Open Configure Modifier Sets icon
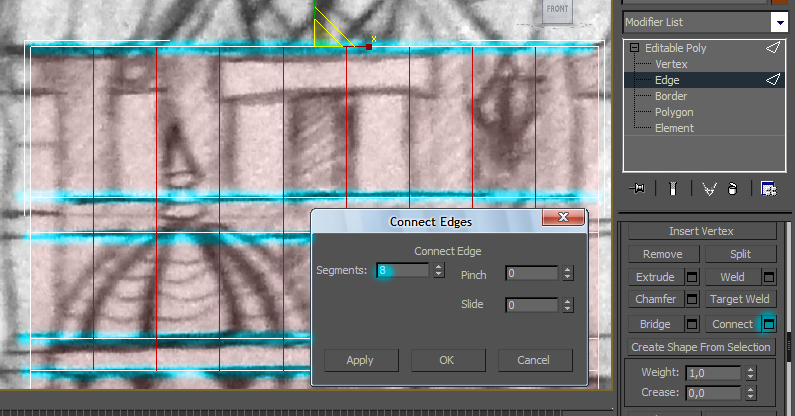Image resolution: width=795 pixels, height=416 pixels. 768,187
